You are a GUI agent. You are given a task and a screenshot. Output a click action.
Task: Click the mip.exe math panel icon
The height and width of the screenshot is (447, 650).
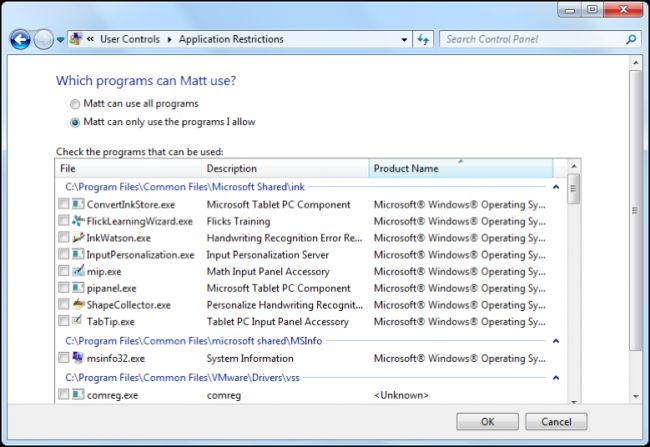pos(78,271)
